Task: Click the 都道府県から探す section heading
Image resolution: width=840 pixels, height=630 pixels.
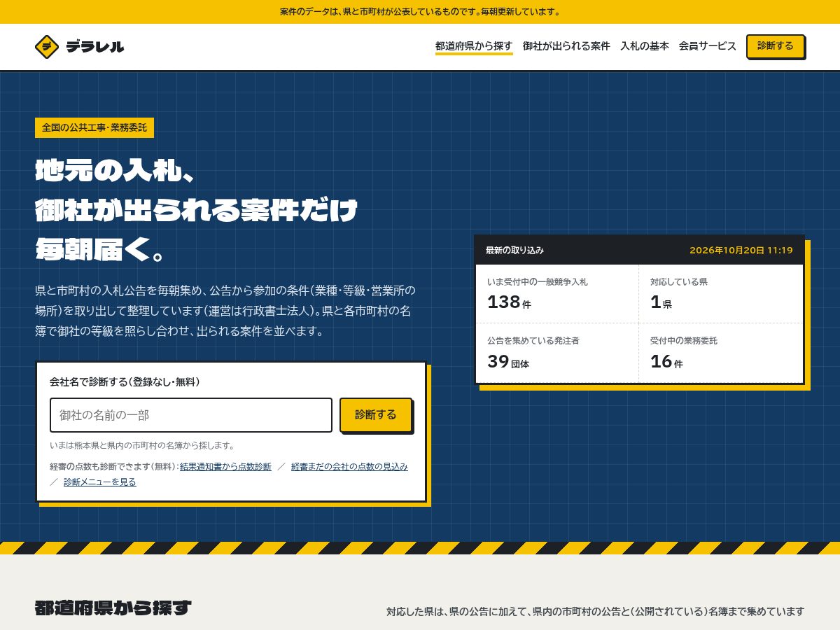Action: pos(113,608)
